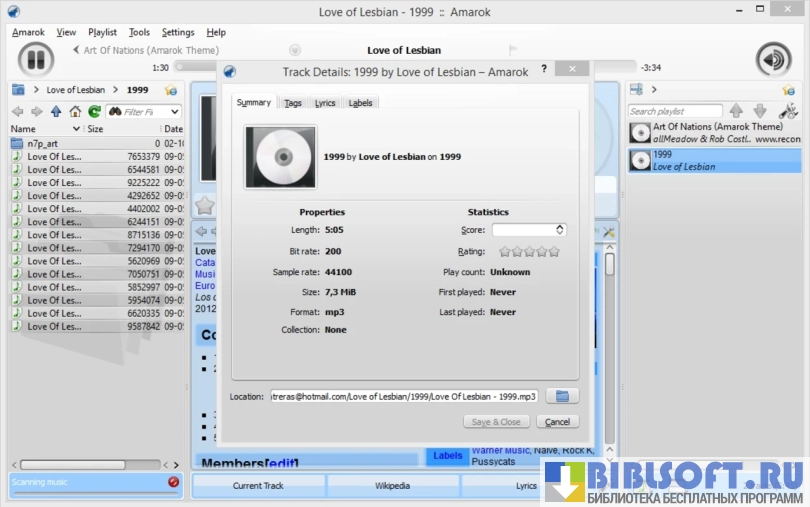Image resolution: width=810 pixels, height=507 pixels.
Task: Switch to the Lyrics tab in dialog
Action: click(325, 103)
